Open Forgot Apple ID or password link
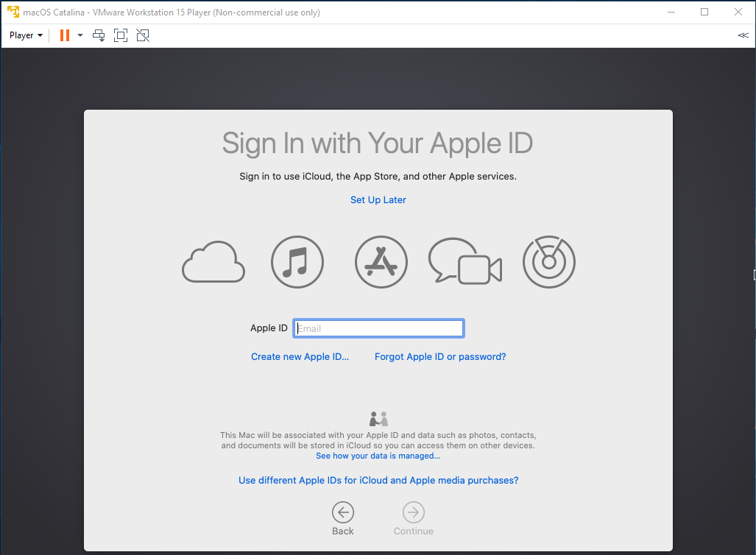This screenshot has height=555, width=756. tap(440, 357)
